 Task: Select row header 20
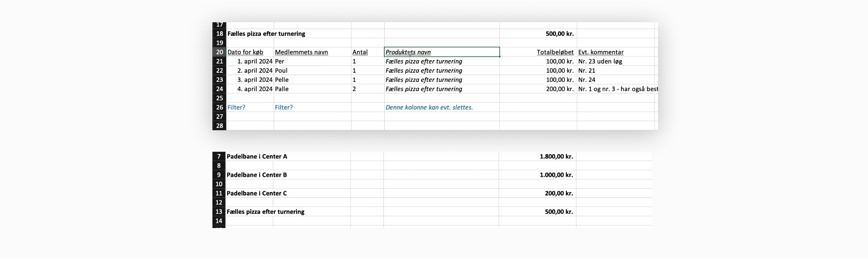[220, 52]
